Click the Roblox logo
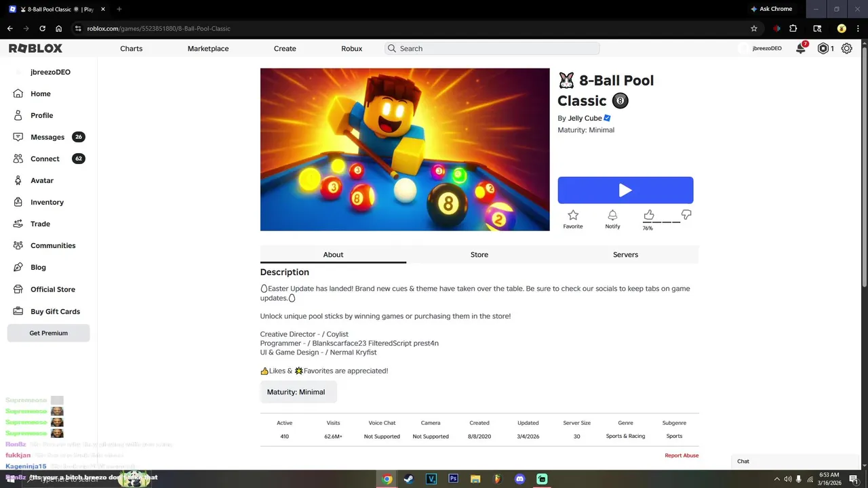 35,48
